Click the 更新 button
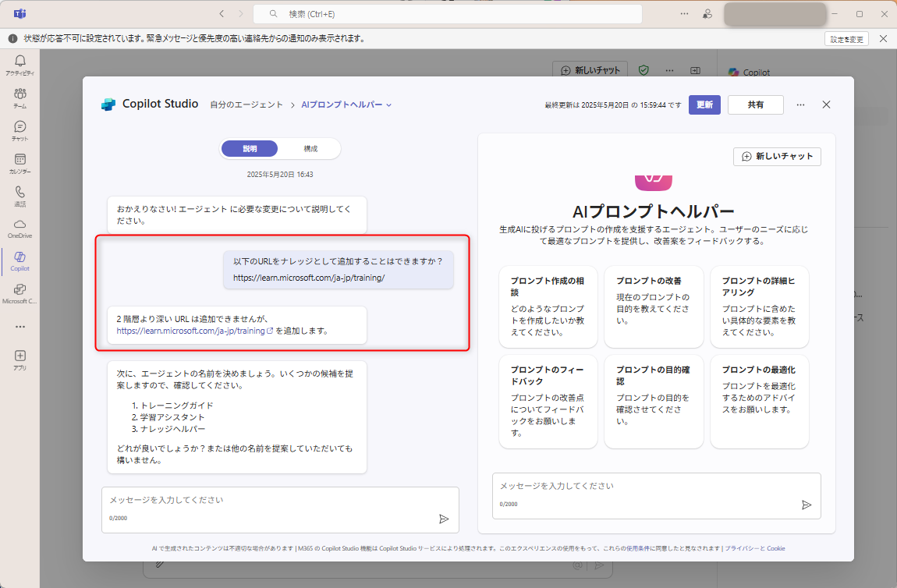Screen dimensions: 897x588 click(704, 104)
